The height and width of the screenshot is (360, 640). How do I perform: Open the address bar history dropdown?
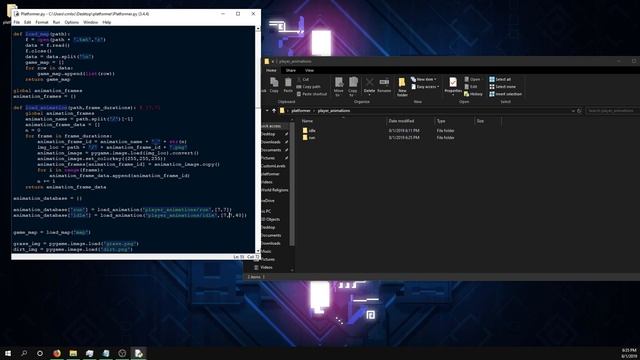pyautogui.click(x=573, y=111)
